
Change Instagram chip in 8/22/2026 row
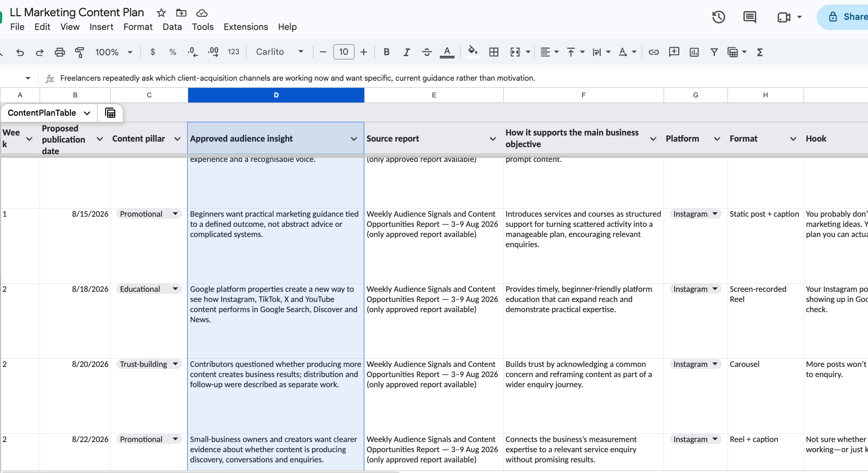click(x=696, y=440)
